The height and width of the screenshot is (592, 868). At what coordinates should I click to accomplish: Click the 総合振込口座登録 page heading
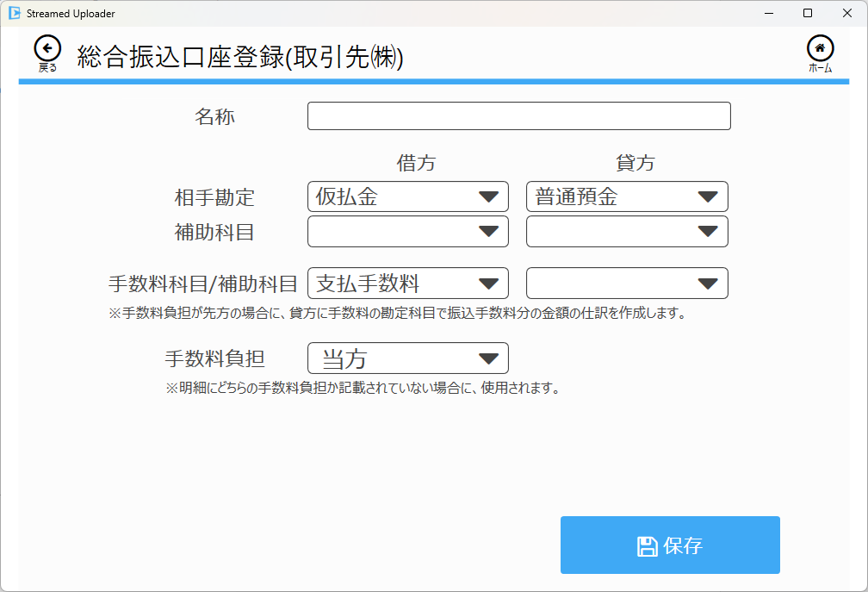(240, 57)
